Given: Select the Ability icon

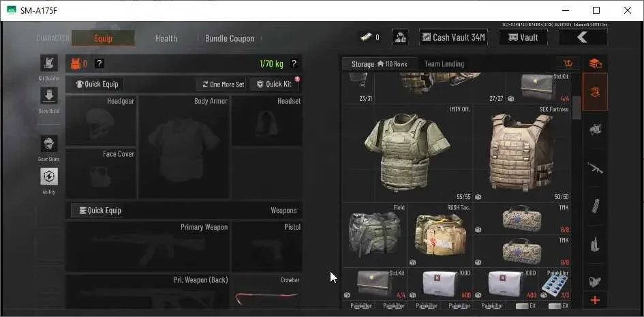Looking at the screenshot, I should 49,177.
